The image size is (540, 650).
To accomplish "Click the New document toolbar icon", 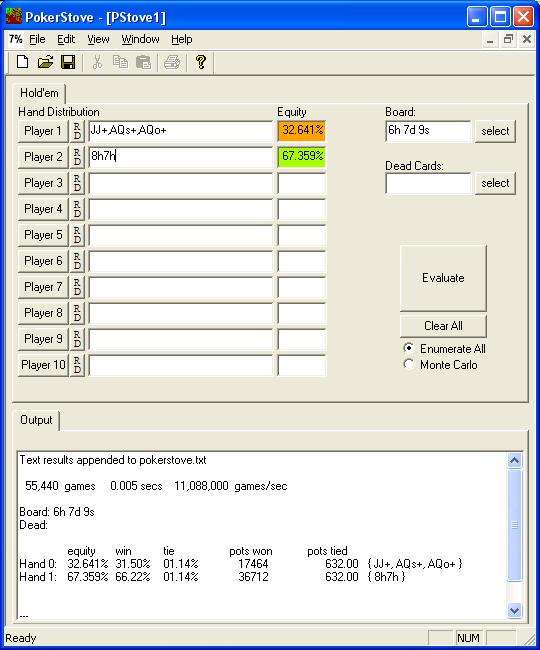I will (22, 62).
